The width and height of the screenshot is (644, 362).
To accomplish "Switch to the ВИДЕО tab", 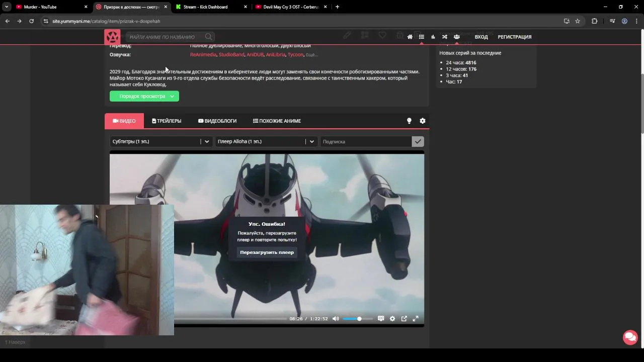I will point(124,121).
